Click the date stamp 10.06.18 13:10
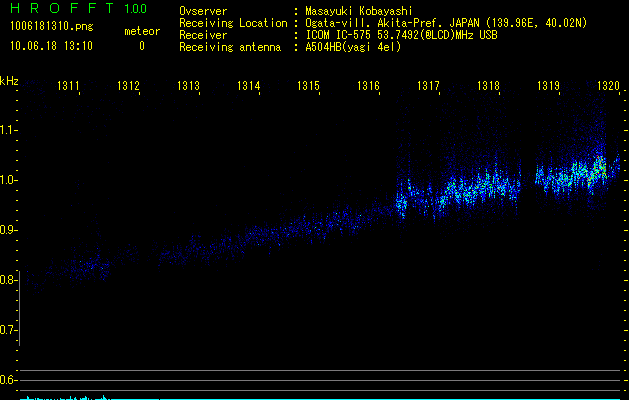Image resolution: width=629 pixels, height=400 pixels. (x=51, y=46)
